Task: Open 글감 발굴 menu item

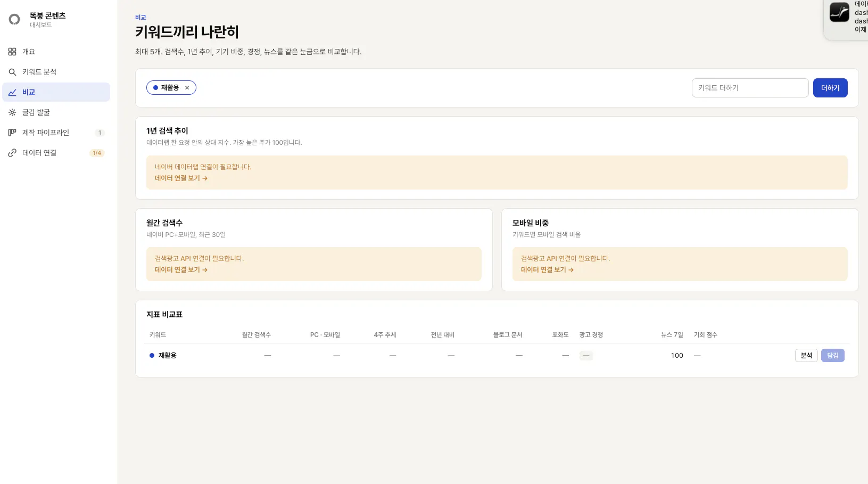Action: (56, 112)
